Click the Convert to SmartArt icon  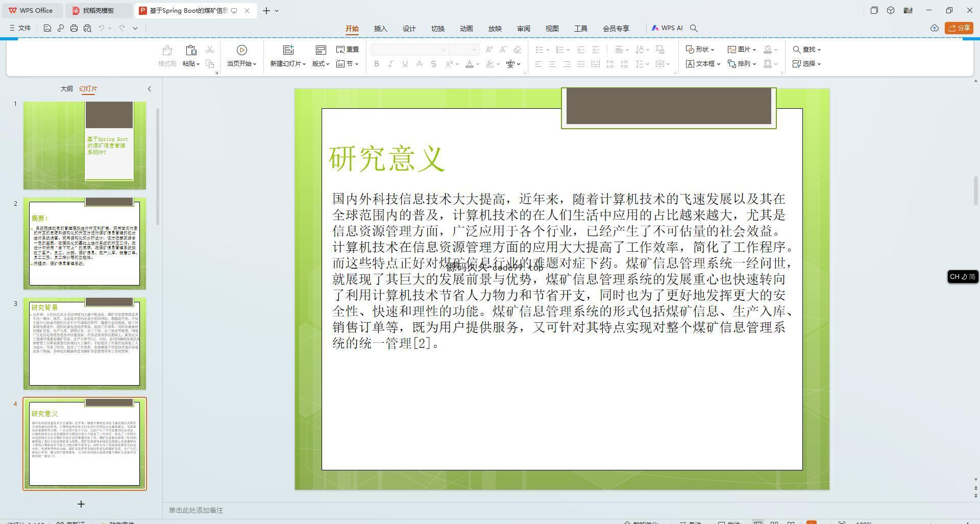(660, 50)
